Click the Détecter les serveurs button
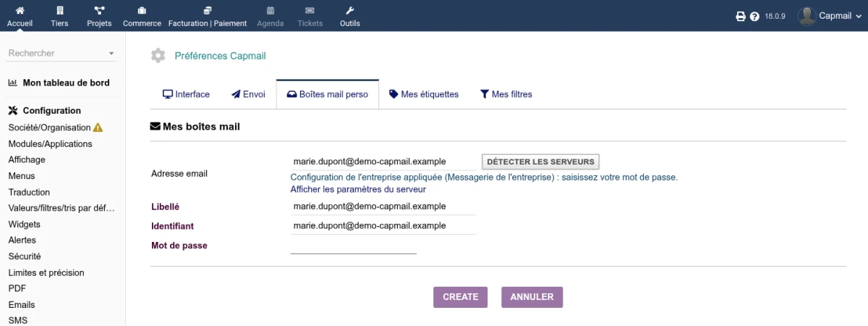 click(x=541, y=162)
